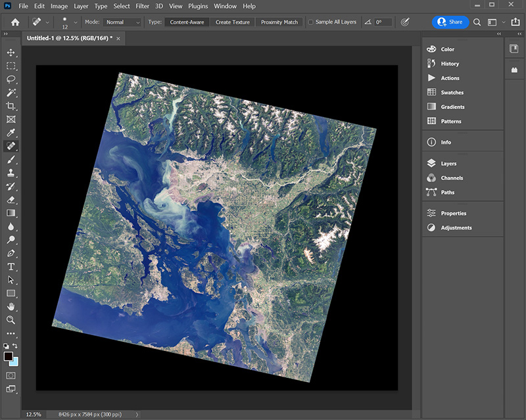Click the Share button
Viewport: 526px width, 420px height.
pos(450,22)
